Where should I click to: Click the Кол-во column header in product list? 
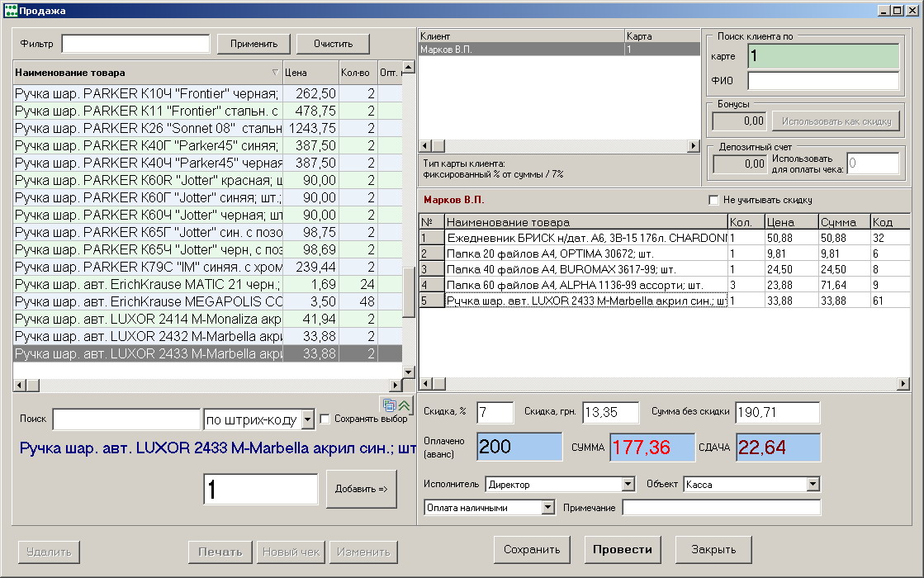coord(358,73)
